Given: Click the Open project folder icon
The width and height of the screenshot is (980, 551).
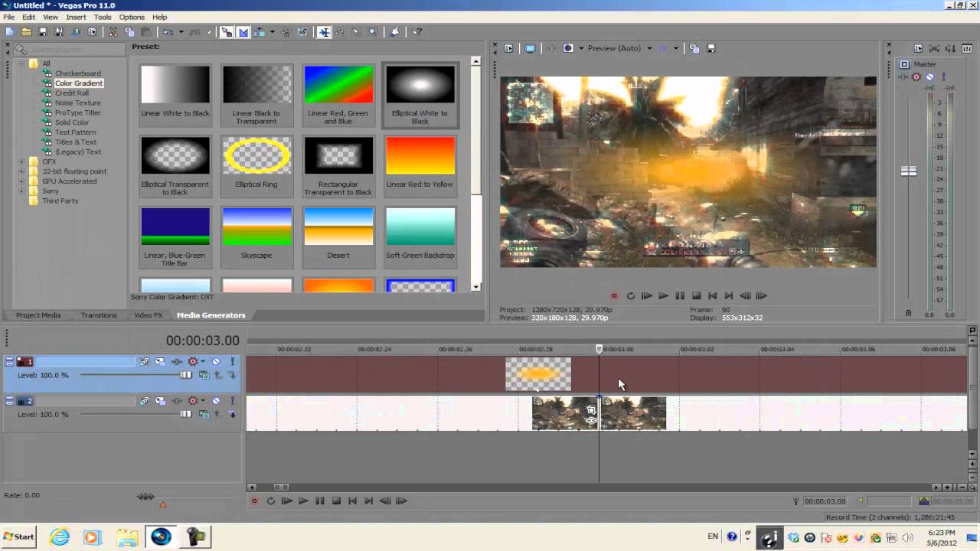Looking at the screenshot, I should (26, 32).
